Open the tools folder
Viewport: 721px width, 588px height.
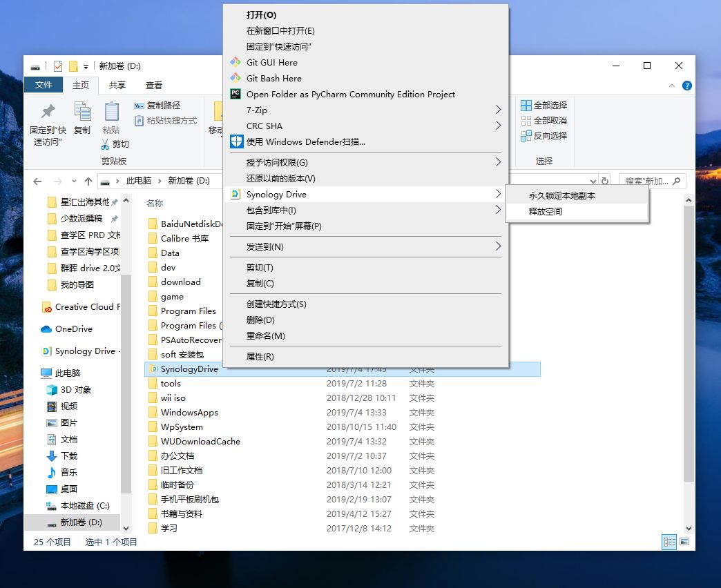point(171,384)
